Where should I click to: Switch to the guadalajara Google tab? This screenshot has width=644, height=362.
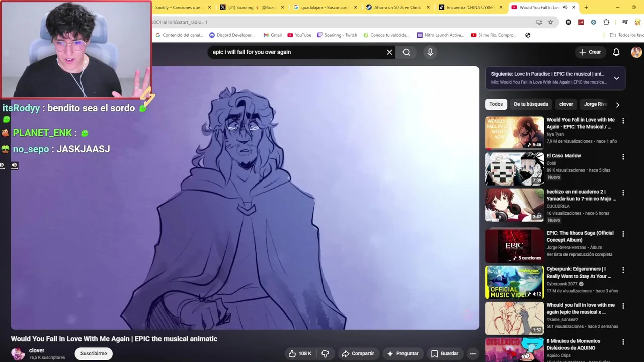pyautogui.click(x=325, y=7)
